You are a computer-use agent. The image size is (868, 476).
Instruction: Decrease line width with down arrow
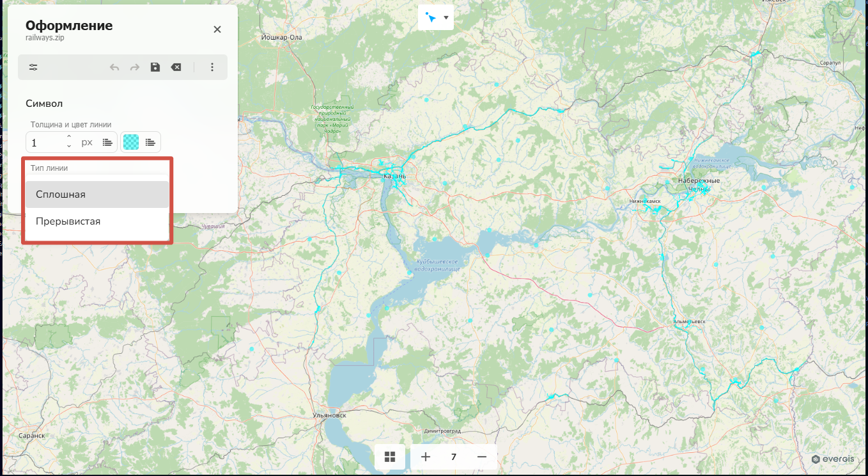[x=69, y=147]
